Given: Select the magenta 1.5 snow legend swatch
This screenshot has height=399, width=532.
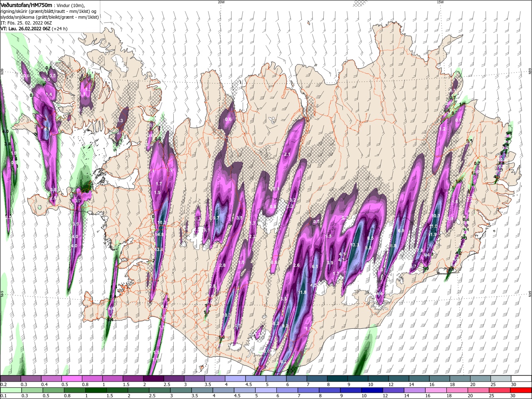Looking at the screenshot, I should [x=133, y=379].
